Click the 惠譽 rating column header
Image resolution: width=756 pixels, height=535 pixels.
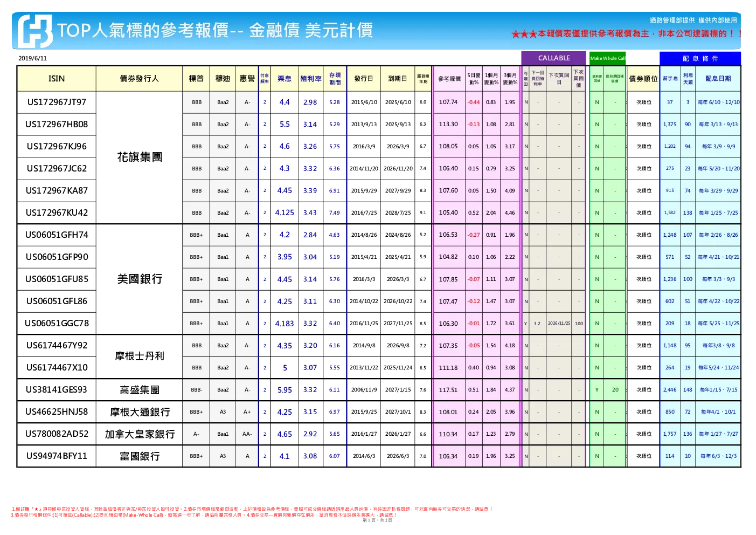[x=247, y=79]
